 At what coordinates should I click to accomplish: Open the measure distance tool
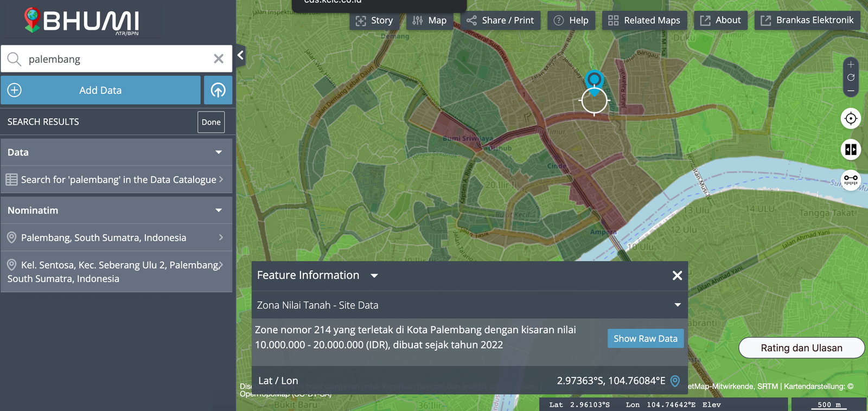(x=851, y=179)
